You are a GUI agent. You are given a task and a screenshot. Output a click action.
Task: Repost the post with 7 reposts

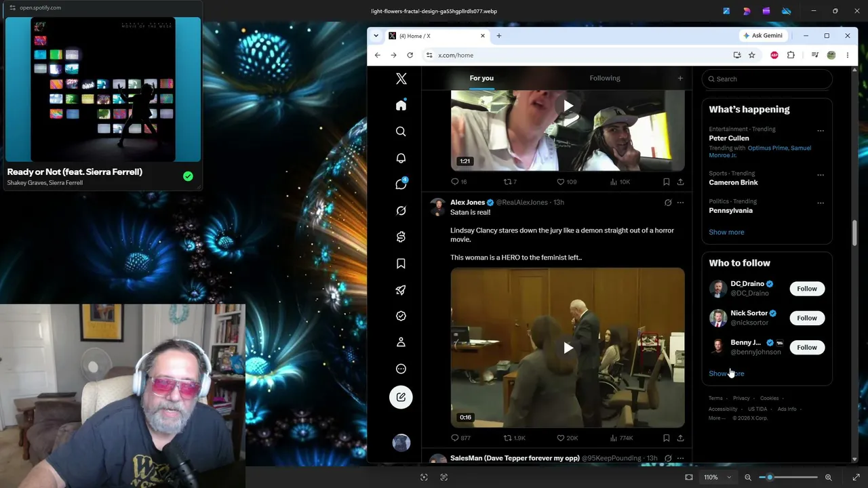[x=510, y=182]
